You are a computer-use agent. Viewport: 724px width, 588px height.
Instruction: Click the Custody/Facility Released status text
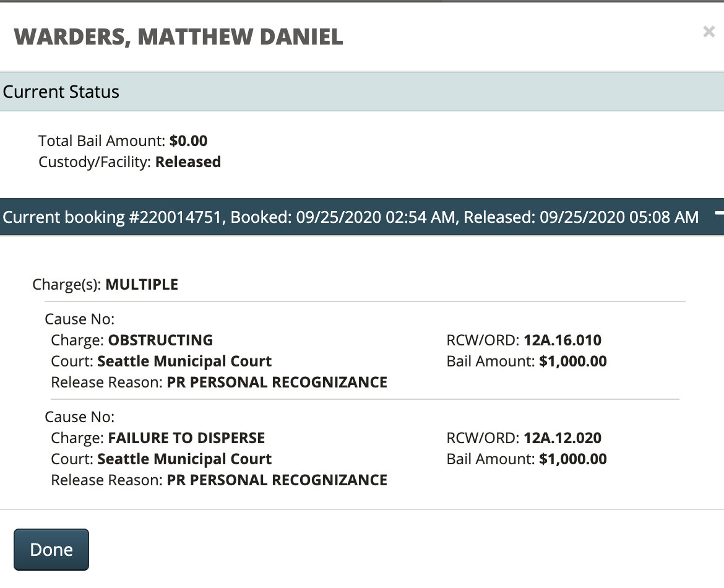(187, 162)
